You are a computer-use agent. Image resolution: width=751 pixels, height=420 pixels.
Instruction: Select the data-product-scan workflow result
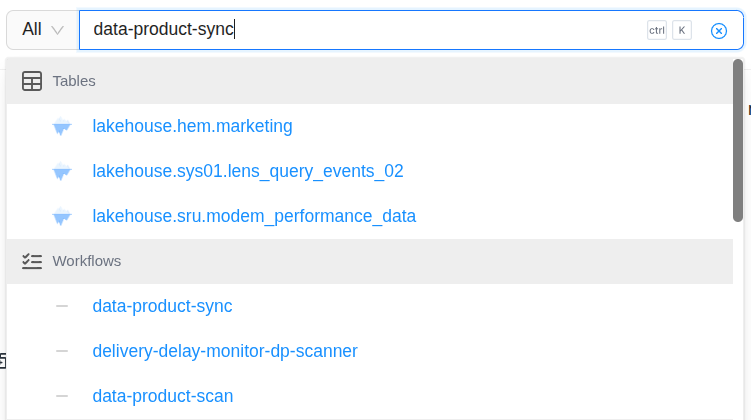click(x=163, y=396)
